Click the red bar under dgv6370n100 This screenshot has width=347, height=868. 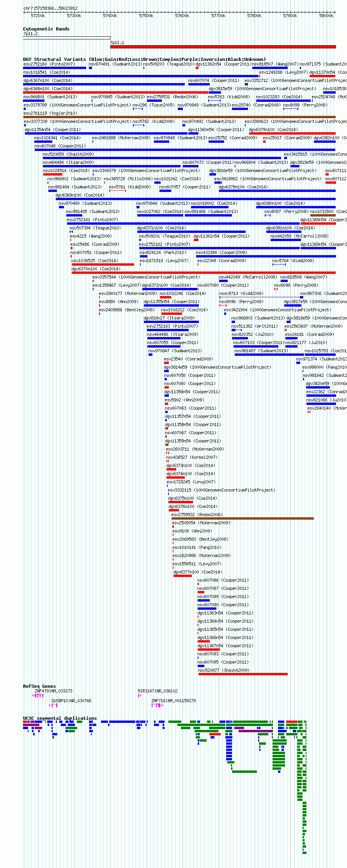[x=204, y=273]
